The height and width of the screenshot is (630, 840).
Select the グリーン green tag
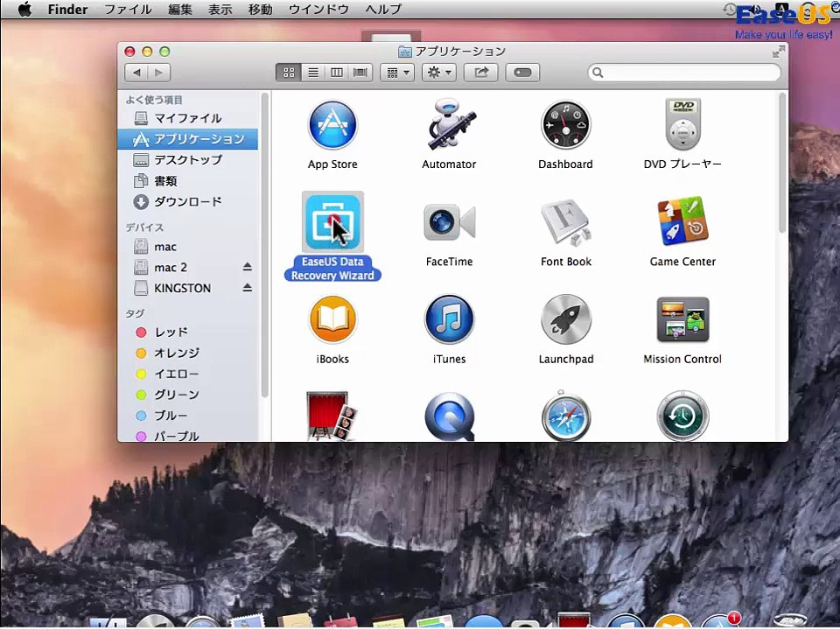[x=187, y=395]
